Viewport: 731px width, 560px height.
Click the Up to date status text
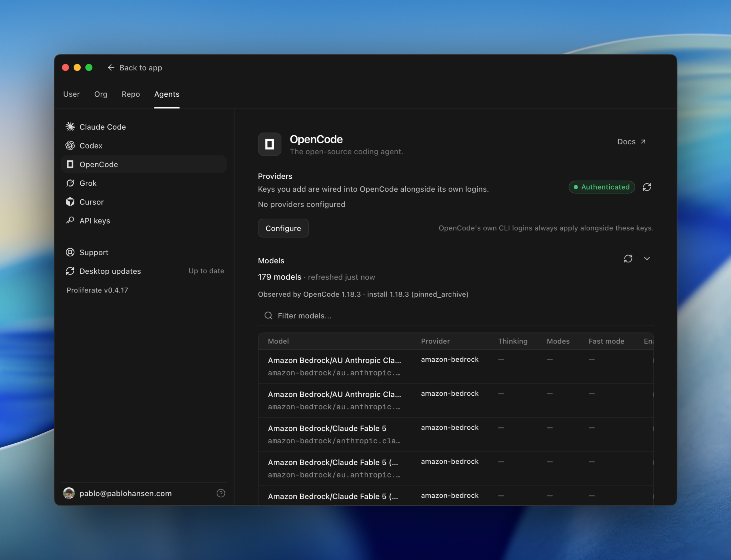pyautogui.click(x=206, y=271)
